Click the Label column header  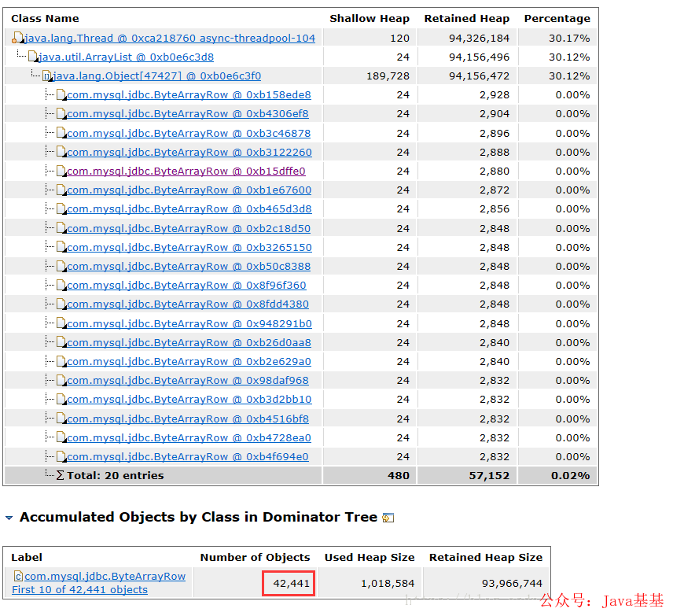tap(27, 557)
